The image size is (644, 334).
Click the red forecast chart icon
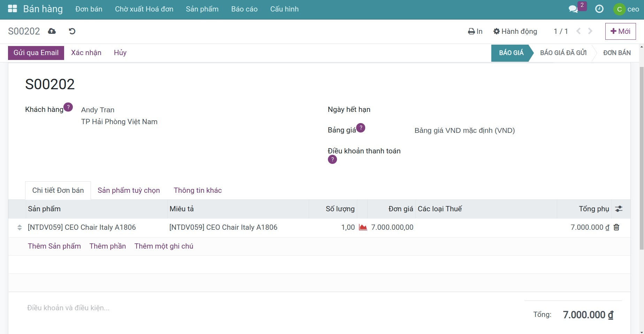(x=363, y=227)
